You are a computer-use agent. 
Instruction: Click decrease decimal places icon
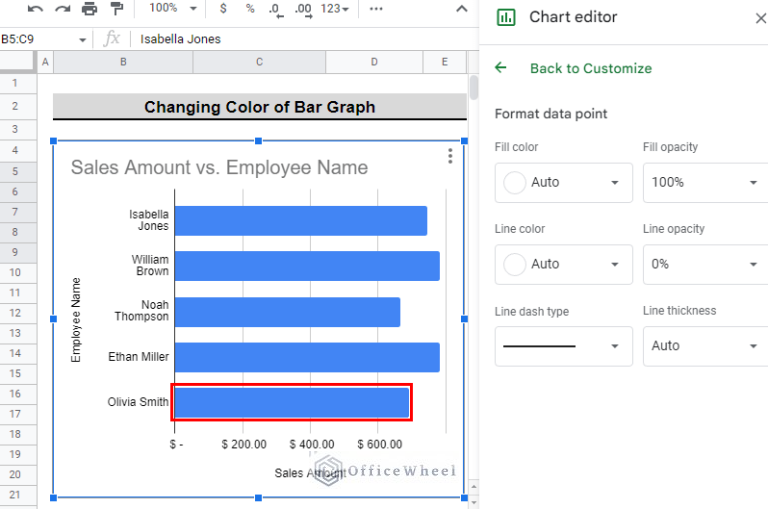pyautogui.click(x=276, y=9)
